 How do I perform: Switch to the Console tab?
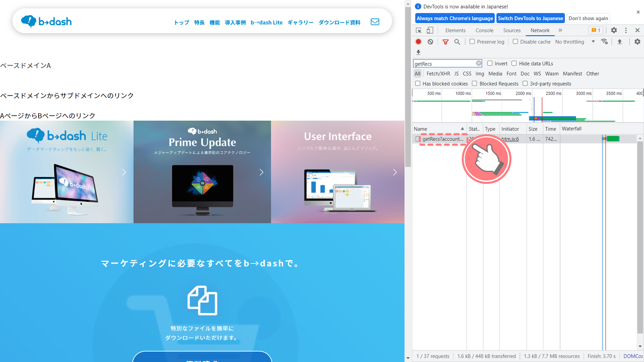click(484, 30)
